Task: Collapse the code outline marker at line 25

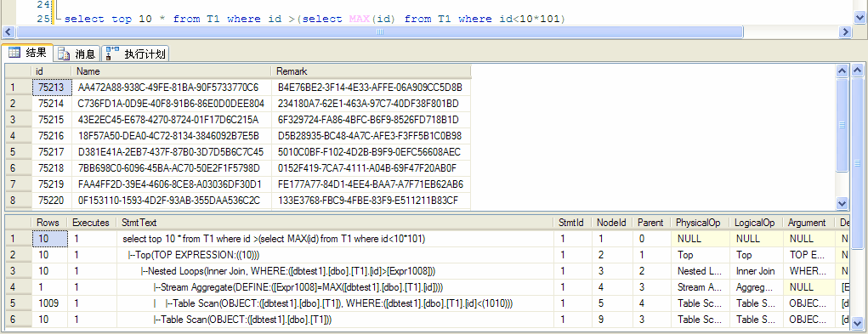Action: pyautogui.click(x=58, y=19)
